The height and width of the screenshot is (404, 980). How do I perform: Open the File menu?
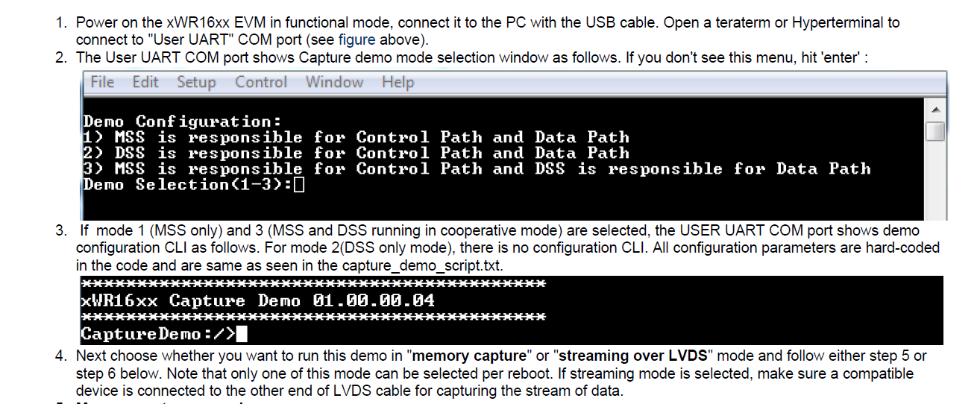101,82
